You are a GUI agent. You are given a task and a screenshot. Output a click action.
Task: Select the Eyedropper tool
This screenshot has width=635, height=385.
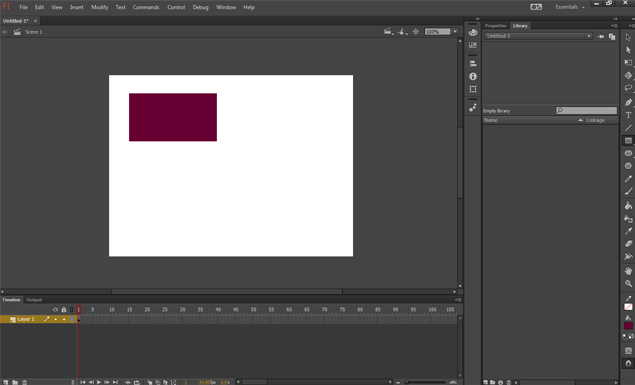tap(628, 231)
